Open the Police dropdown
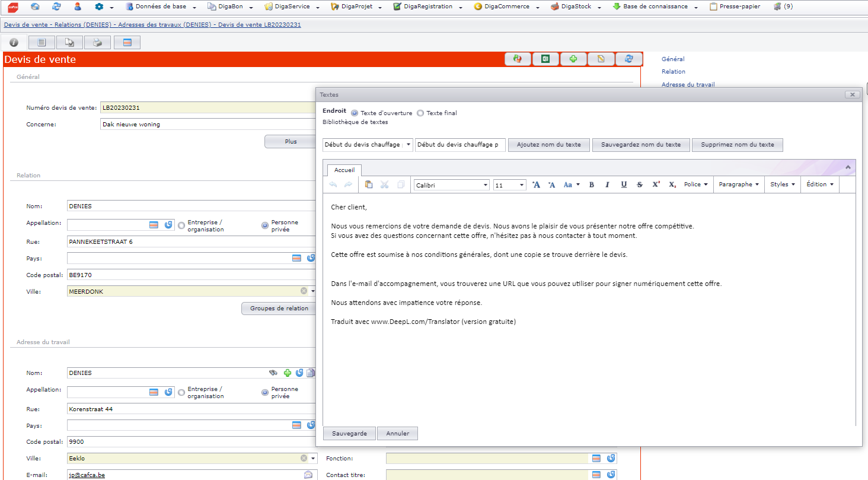The height and width of the screenshot is (480, 868). point(695,185)
